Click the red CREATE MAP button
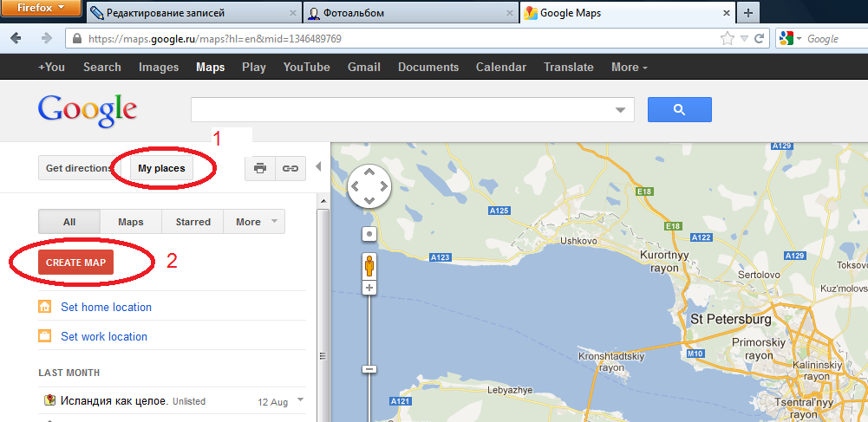The width and height of the screenshot is (868, 422). click(75, 263)
